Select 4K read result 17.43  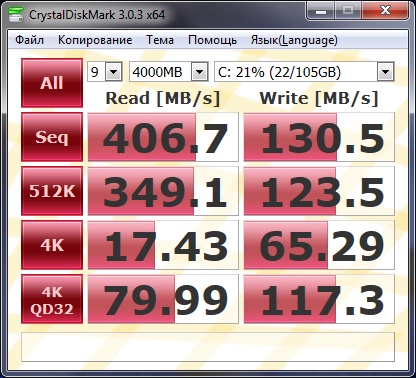163,245
